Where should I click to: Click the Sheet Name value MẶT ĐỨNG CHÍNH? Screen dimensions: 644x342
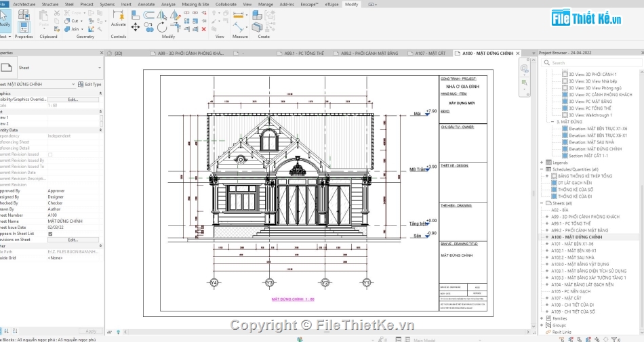(65, 221)
